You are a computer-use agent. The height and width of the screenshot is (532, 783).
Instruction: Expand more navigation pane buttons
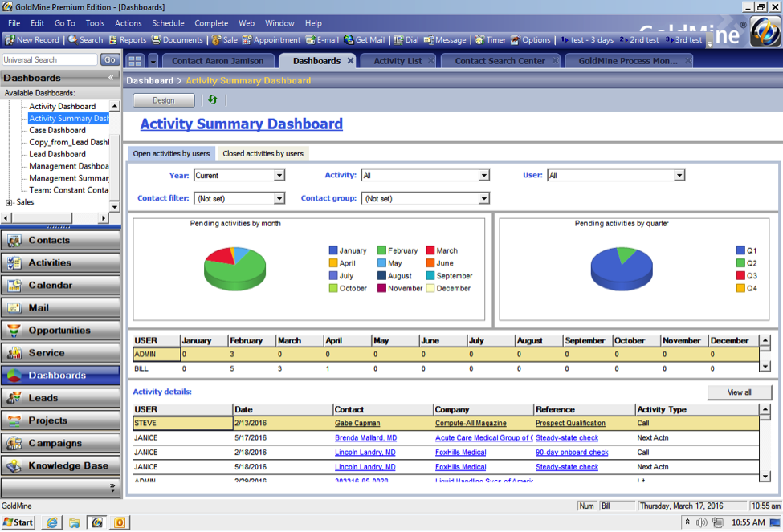pyautogui.click(x=112, y=486)
